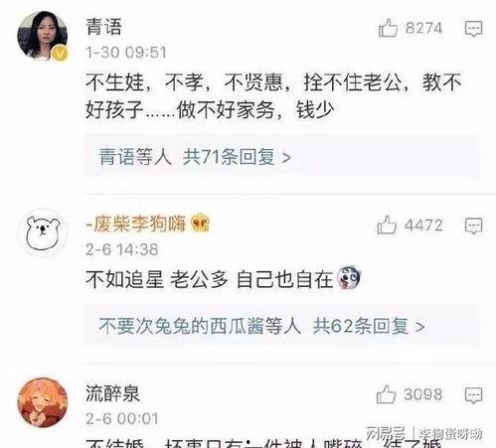Tap 不要次兔兔的西瓜酱 replier name
The height and width of the screenshot is (448, 496).
pyautogui.click(x=182, y=326)
